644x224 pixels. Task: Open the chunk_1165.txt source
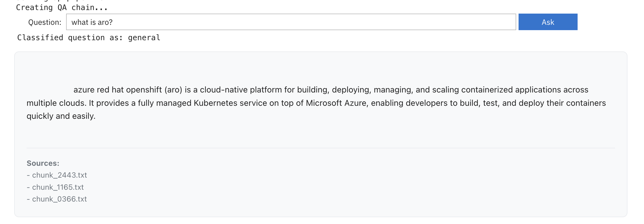coord(58,187)
